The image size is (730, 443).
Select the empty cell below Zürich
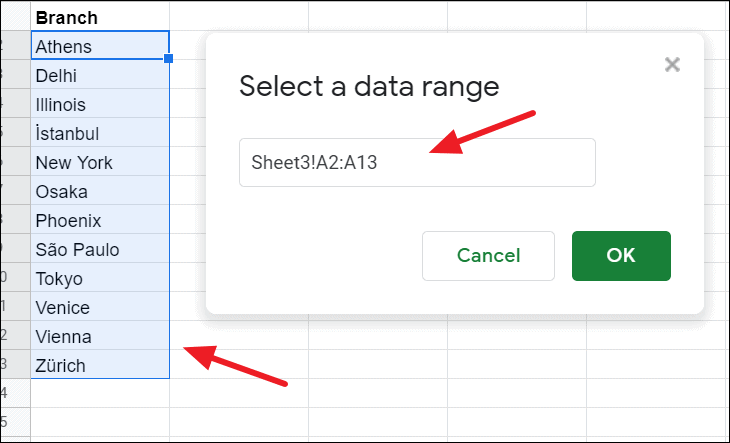(x=100, y=393)
